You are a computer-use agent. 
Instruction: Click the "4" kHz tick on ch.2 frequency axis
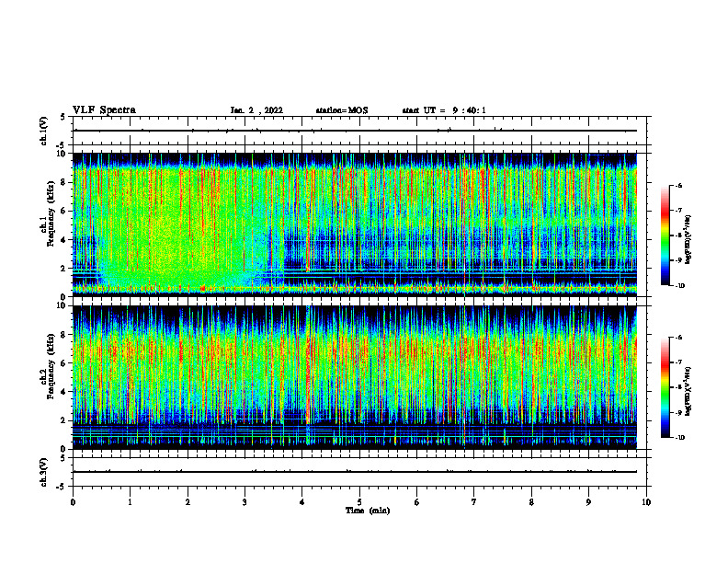(64, 392)
